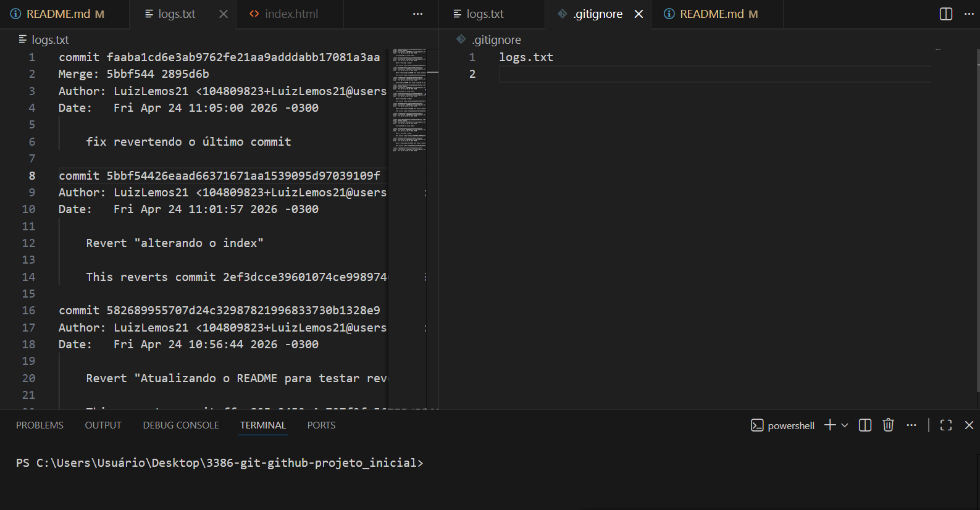This screenshot has width=980, height=510.
Task: Close the bottom terminal panel
Action: 969,425
